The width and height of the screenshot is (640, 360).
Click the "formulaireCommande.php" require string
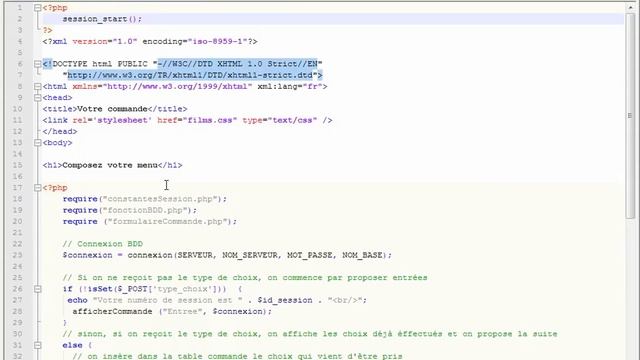coord(167,222)
